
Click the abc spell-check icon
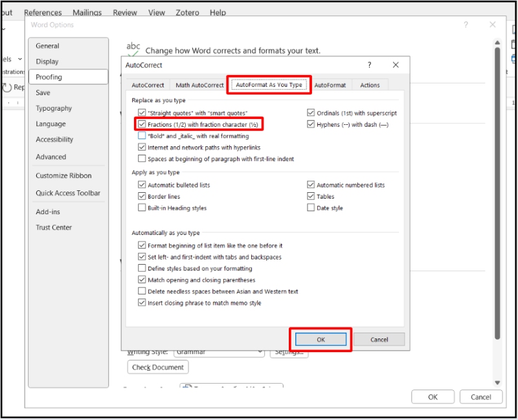[x=133, y=47]
